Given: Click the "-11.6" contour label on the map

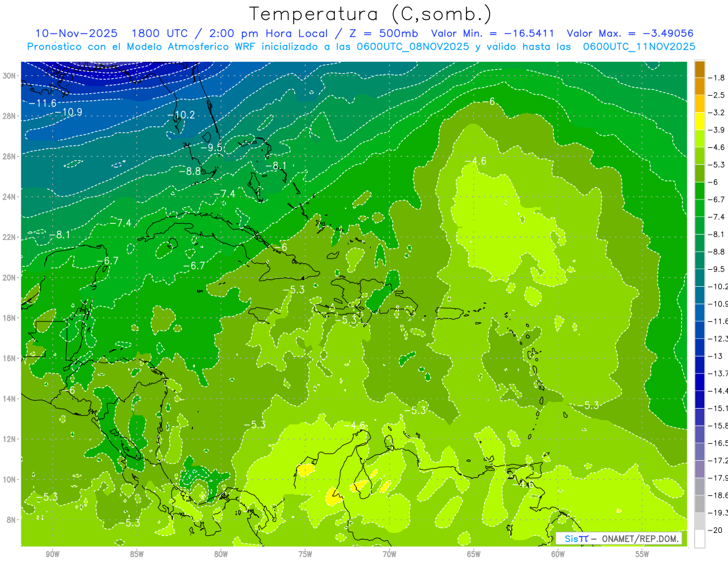Looking at the screenshot, I should [42, 104].
